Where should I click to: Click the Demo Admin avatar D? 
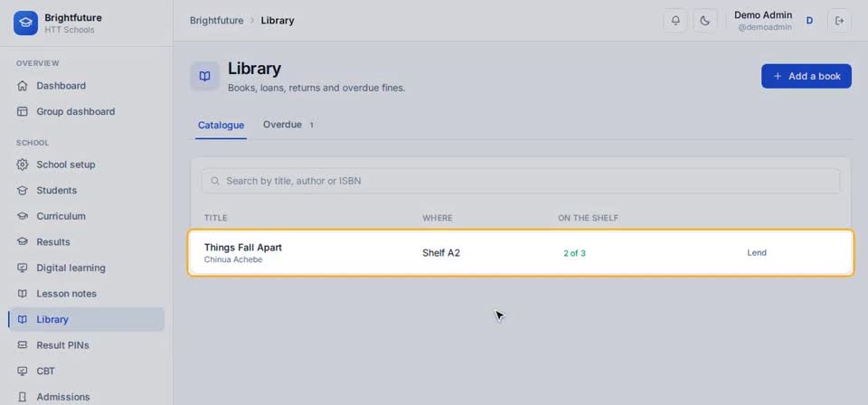pos(809,21)
